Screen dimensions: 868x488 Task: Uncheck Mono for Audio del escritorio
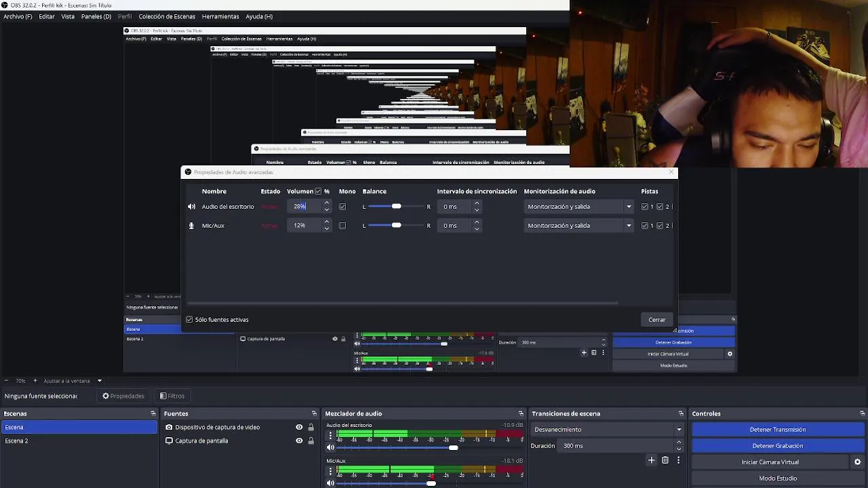(342, 207)
